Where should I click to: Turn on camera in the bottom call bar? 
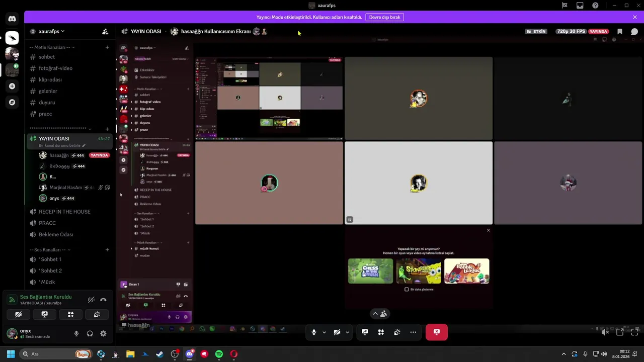coord(337,332)
